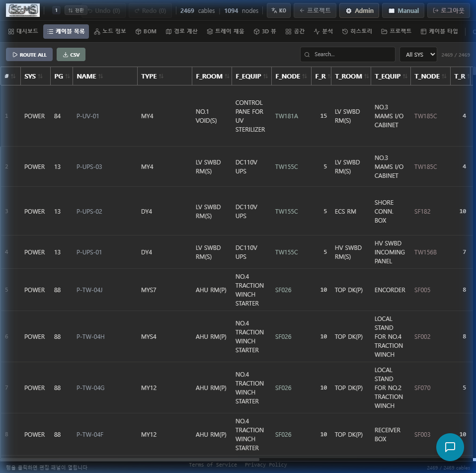Image resolution: width=476 pixels, height=473 pixels.
Task: Click the Redo (0) button
Action: (x=150, y=10)
